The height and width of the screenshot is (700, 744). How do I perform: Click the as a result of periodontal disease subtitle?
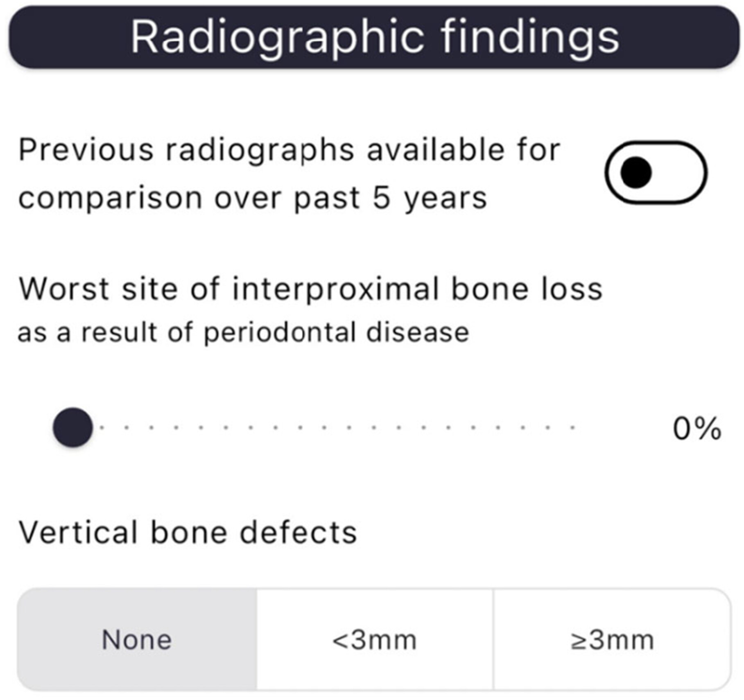[x=243, y=332]
